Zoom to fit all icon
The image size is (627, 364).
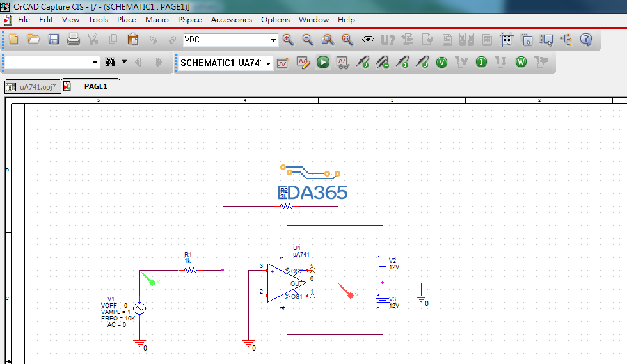coord(347,39)
